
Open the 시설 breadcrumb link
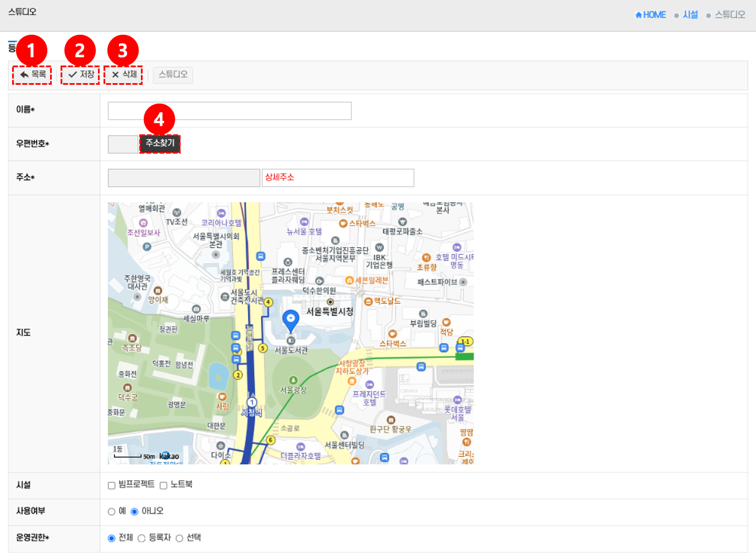690,15
